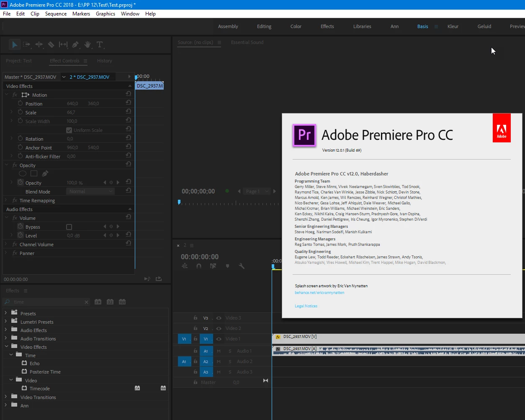
Task: Click Export Frame icon in Effect Controls
Action: point(159,279)
